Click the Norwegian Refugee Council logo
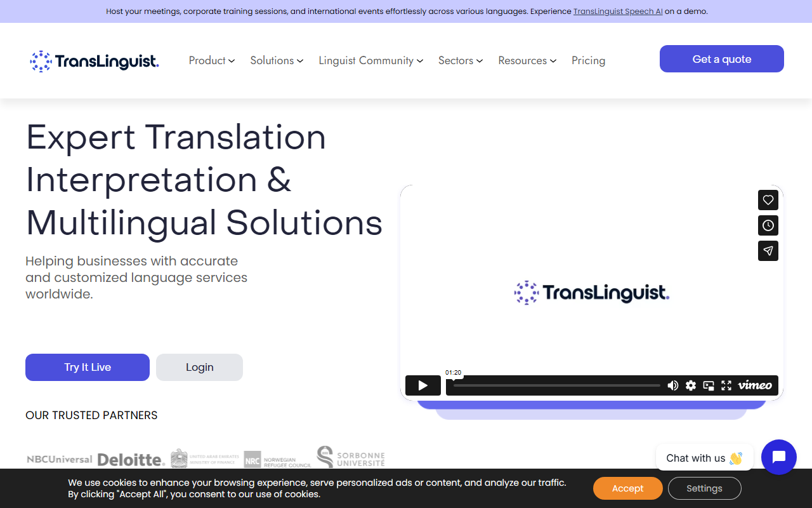This screenshot has height=508, width=812. tap(278, 460)
